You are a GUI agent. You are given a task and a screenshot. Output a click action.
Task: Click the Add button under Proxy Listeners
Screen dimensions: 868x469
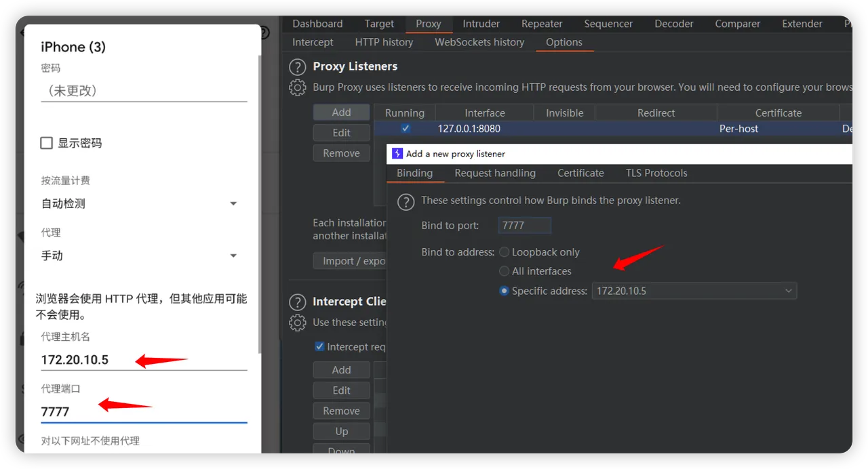[341, 113]
